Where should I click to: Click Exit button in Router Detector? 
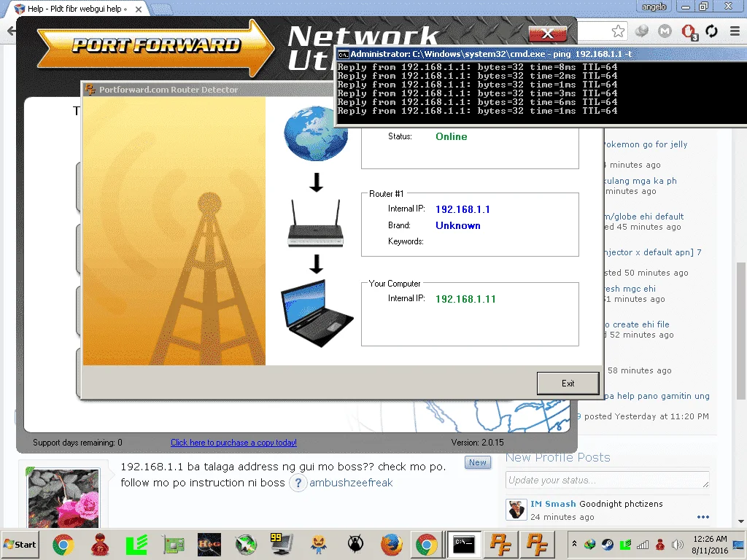568,384
